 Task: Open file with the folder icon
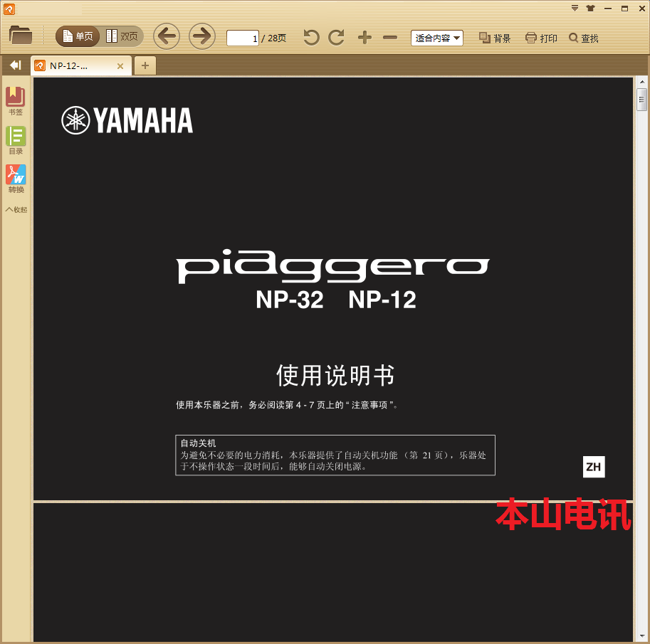click(21, 36)
